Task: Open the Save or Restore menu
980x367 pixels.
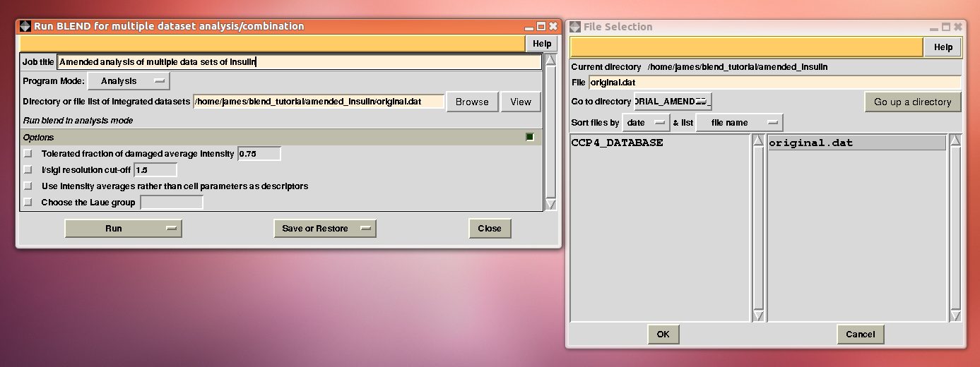Action: tap(324, 228)
